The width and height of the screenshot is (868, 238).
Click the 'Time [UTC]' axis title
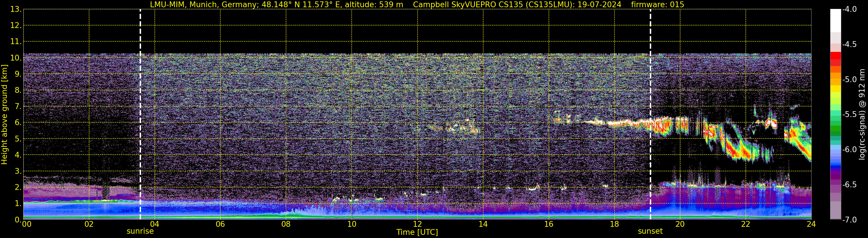point(417,232)
